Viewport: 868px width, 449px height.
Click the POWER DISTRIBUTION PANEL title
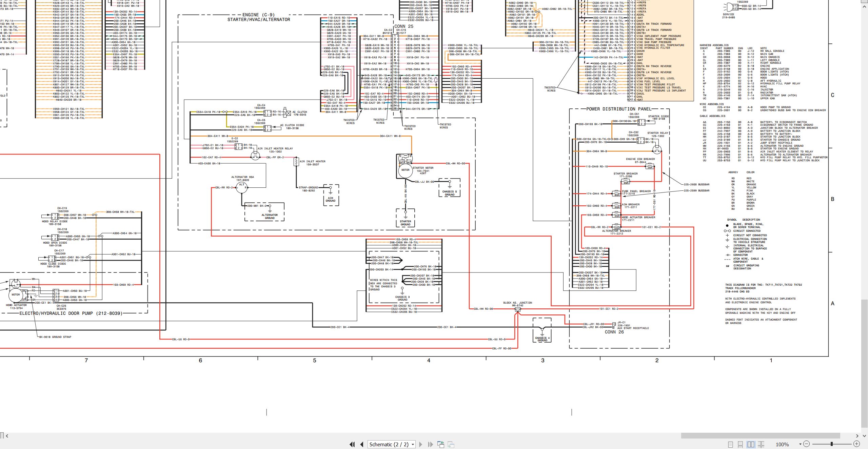(619, 109)
